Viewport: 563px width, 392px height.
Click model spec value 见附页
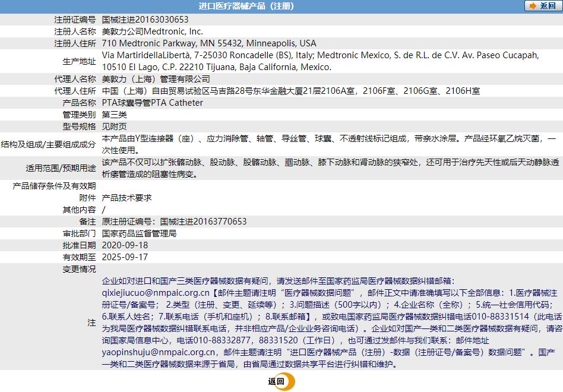(114, 127)
